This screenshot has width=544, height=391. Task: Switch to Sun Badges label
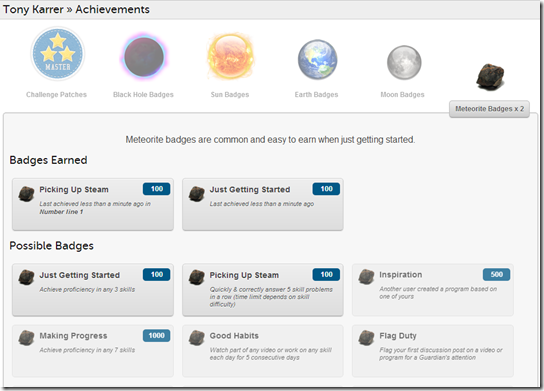[230, 94]
